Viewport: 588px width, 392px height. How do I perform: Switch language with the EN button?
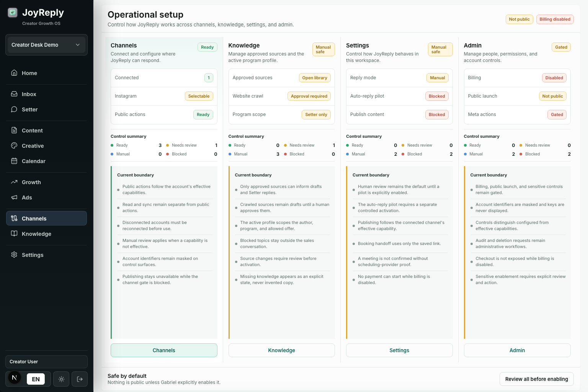pos(36,379)
